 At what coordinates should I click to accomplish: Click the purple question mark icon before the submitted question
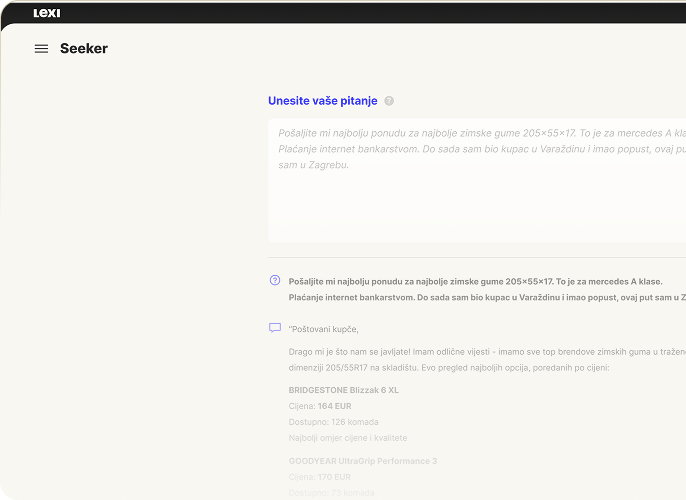click(x=275, y=281)
